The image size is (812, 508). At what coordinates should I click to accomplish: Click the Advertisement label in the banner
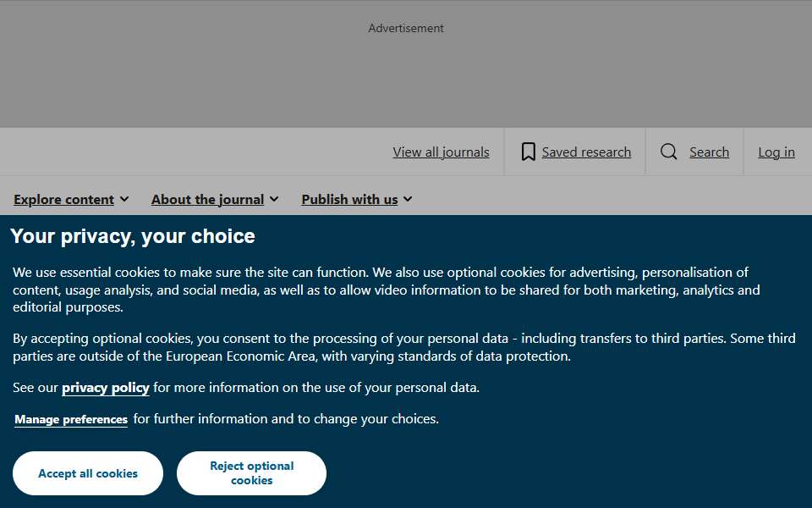[406, 28]
